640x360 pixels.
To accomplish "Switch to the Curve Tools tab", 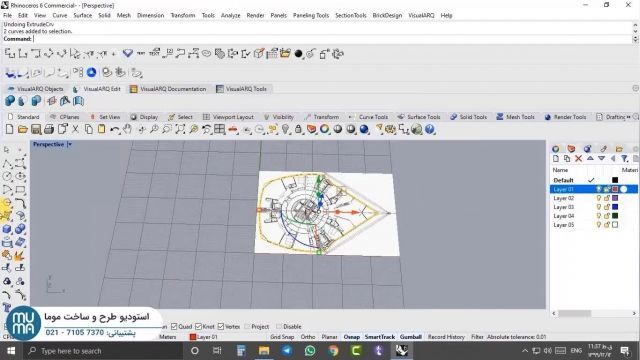I will point(373,117).
